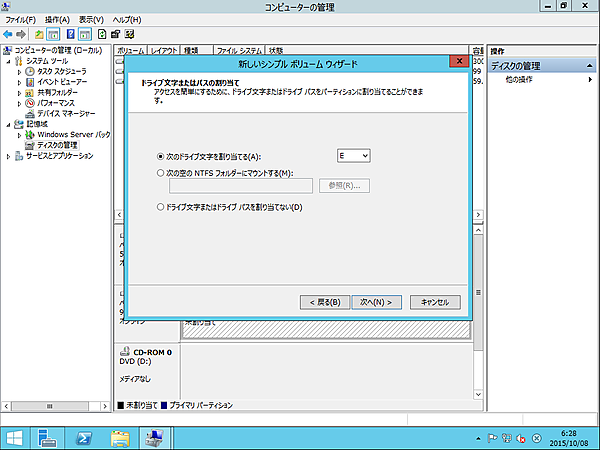Expand the パフォーマンス node

point(19,103)
